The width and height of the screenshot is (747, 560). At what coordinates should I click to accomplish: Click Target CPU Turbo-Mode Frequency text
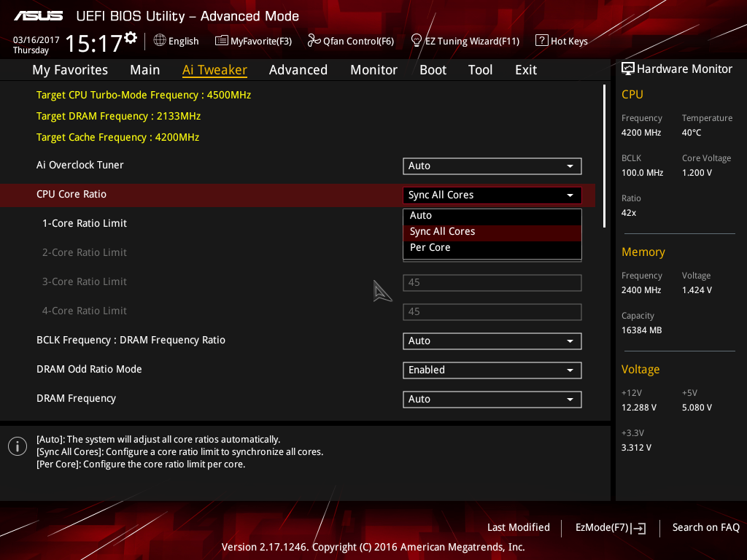144,95
